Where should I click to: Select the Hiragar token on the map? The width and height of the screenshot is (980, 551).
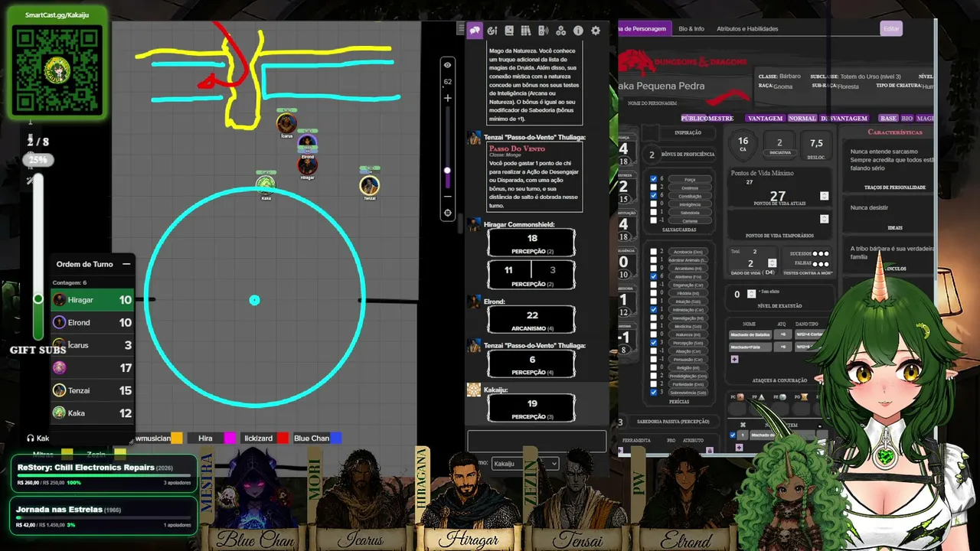(307, 165)
